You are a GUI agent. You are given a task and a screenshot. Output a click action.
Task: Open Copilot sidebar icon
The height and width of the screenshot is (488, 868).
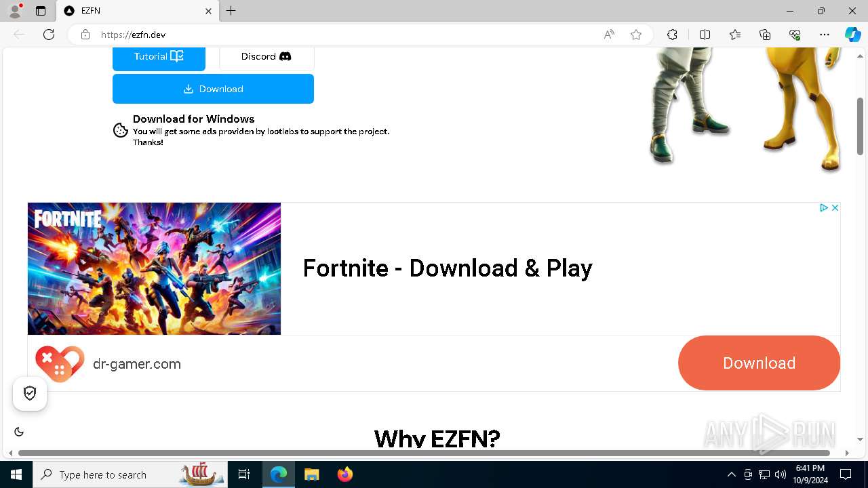coord(852,35)
